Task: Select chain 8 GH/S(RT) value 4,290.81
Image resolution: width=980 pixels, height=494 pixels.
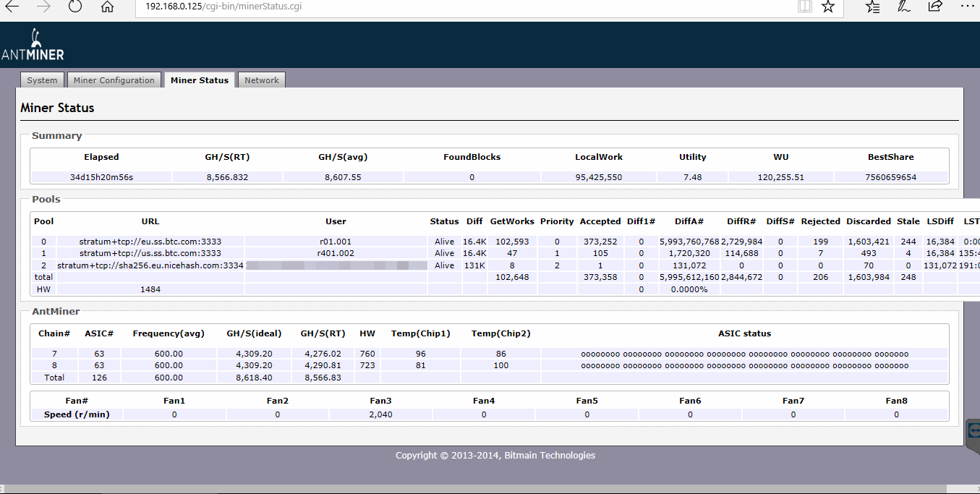Action: click(x=323, y=365)
